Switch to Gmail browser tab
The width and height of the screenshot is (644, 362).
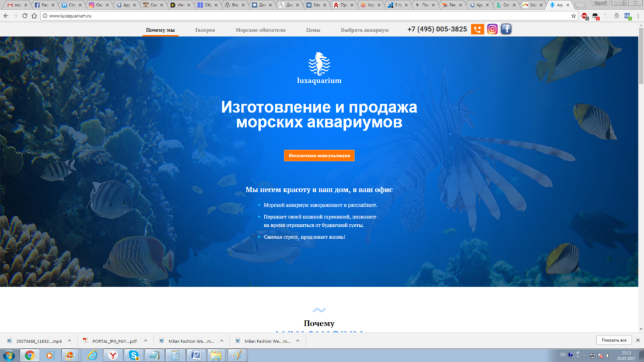click(16, 5)
